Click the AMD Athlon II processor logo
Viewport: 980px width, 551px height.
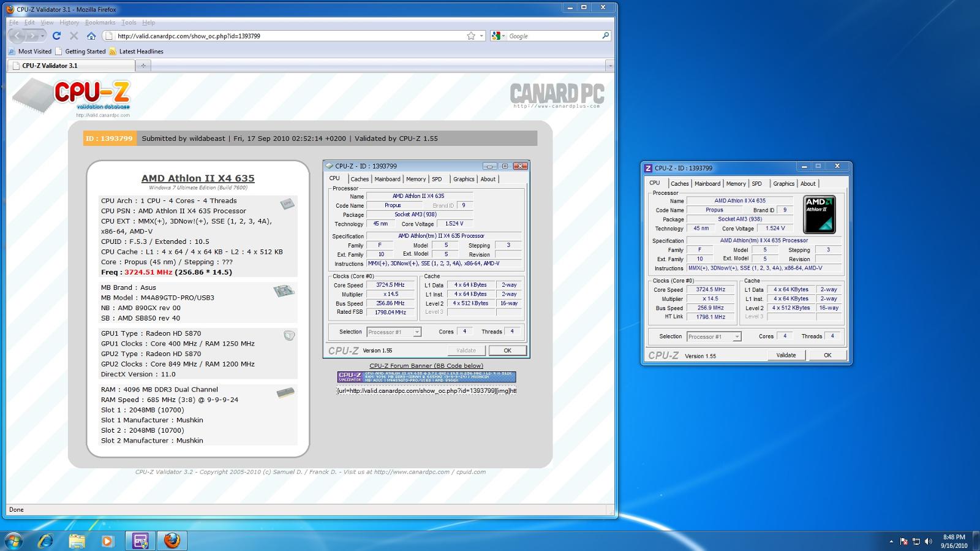click(x=820, y=215)
